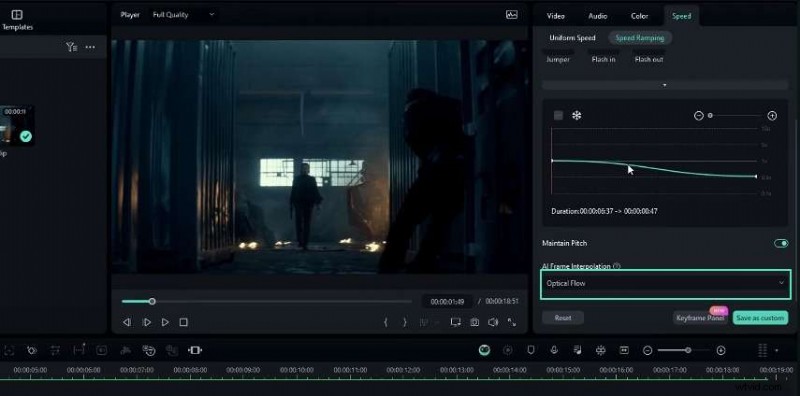Set the mark-in point with left brace icon
The height and width of the screenshot is (396, 800).
[386, 322]
